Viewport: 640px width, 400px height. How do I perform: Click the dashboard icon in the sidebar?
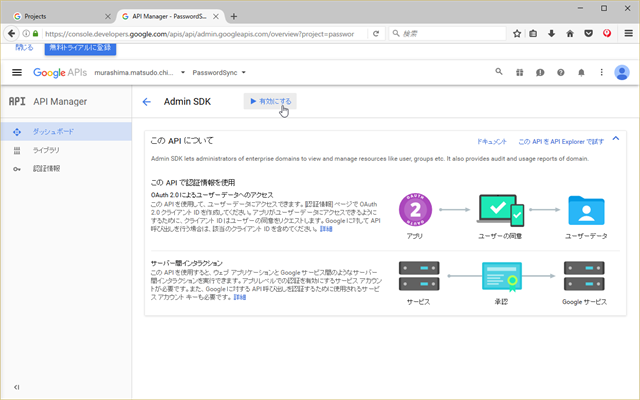17,132
